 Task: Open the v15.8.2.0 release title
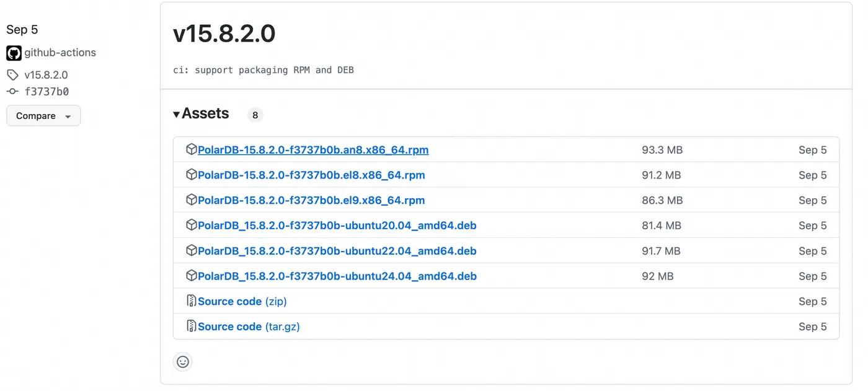click(x=224, y=33)
